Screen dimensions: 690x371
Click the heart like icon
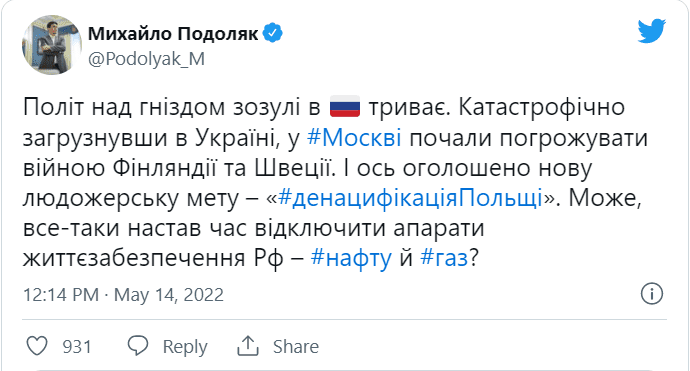[37, 346]
